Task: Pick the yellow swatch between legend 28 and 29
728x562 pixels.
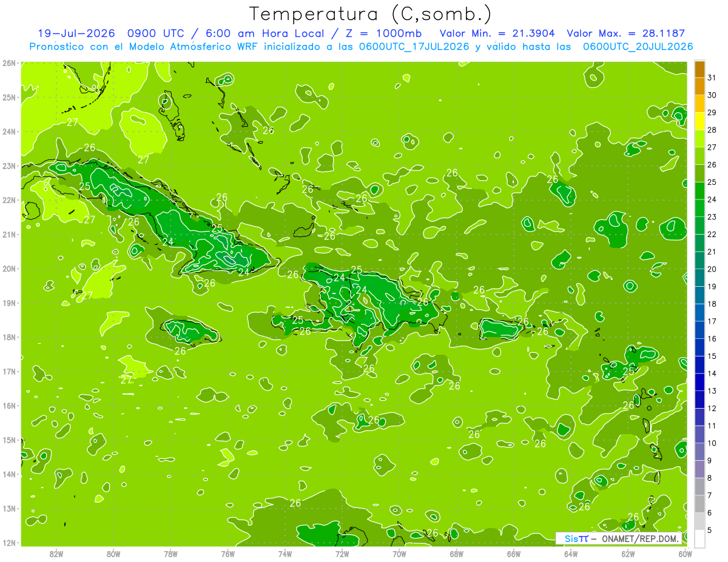Action: pos(699,121)
